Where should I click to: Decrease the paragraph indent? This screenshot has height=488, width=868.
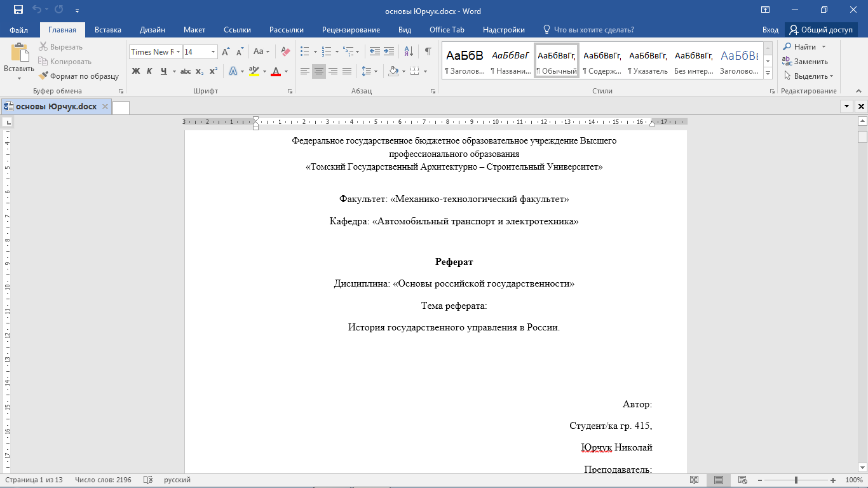pyautogui.click(x=375, y=52)
